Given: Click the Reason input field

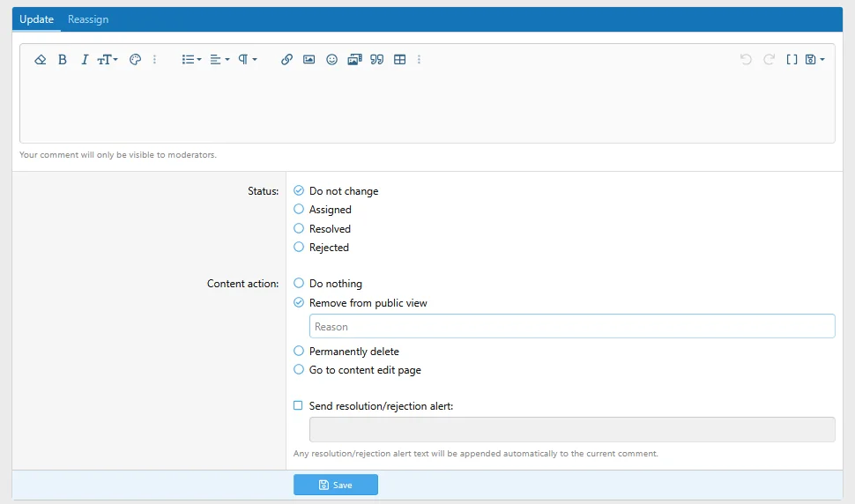Looking at the screenshot, I should click(x=571, y=327).
